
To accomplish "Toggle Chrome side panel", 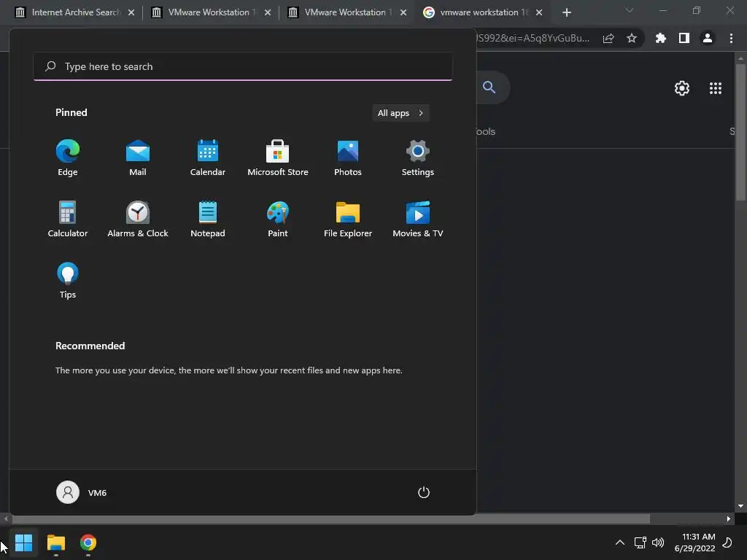I will pyautogui.click(x=684, y=38).
